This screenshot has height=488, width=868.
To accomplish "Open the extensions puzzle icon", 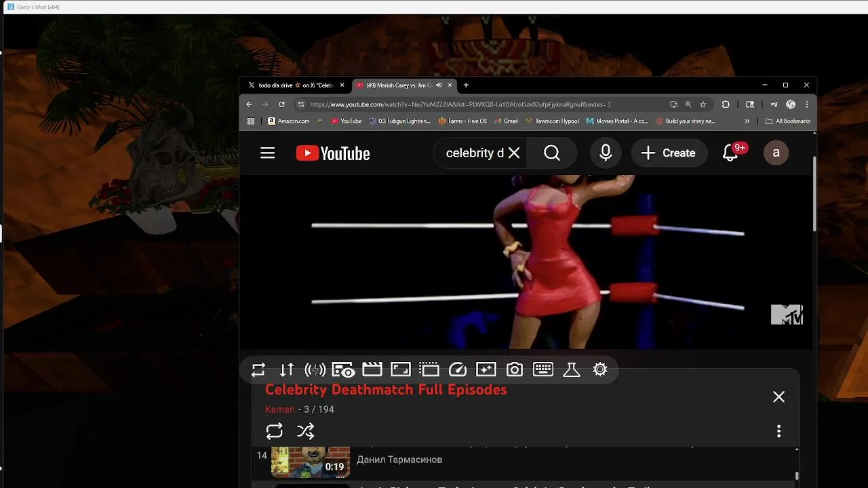I will pos(726,104).
